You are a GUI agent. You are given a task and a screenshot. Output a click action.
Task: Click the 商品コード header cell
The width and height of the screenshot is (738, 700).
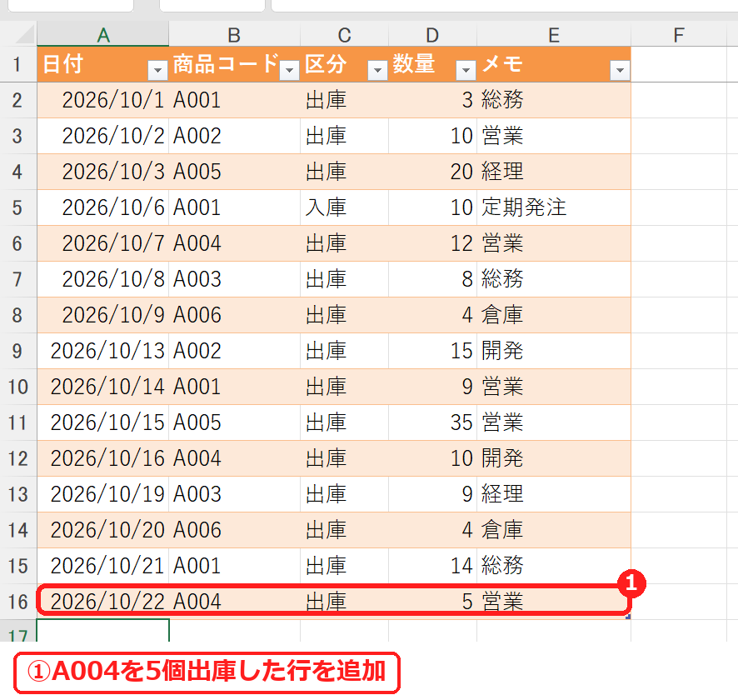click(234, 64)
